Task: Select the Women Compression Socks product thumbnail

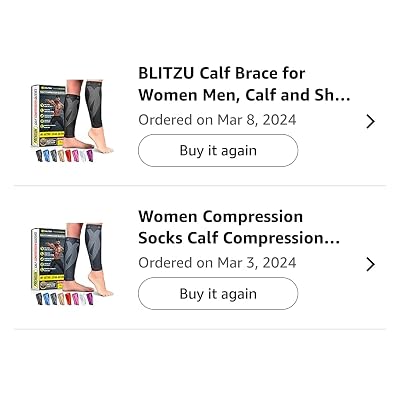Action: coord(72,264)
